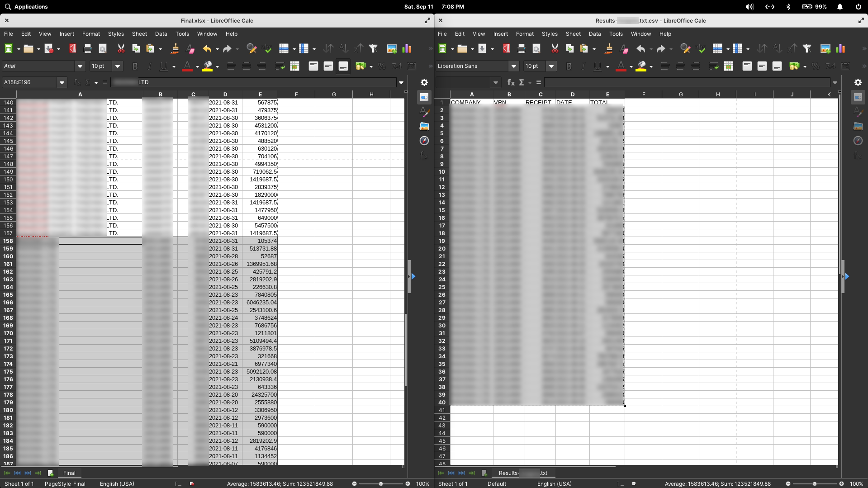Open Find & Replace in Final.xlsx toolbar
This screenshot has height=488, width=868.
click(x=251, y=49)
